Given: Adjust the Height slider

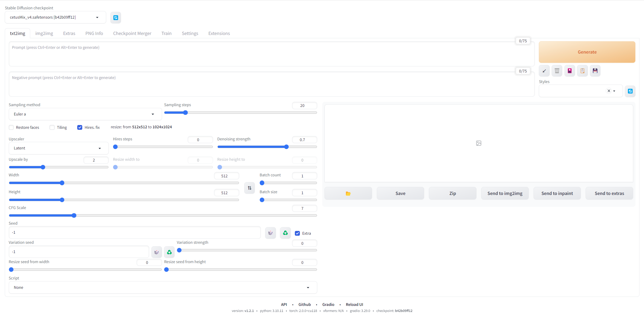Looking at the screenshot, I should [x=124, y=200].
